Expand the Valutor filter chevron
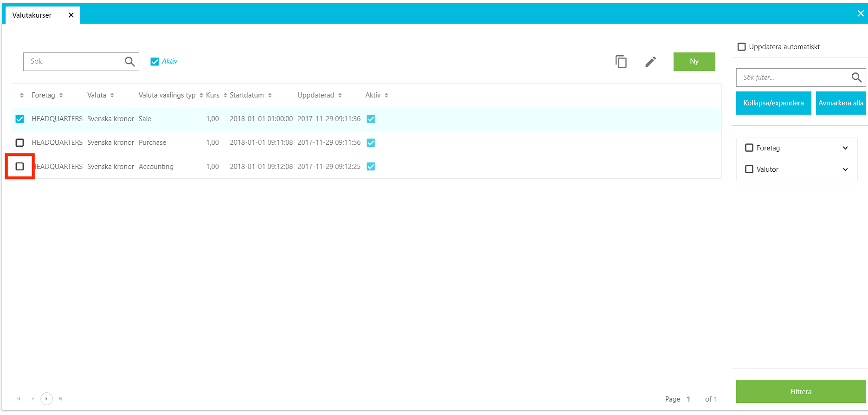 coord(845,169)
